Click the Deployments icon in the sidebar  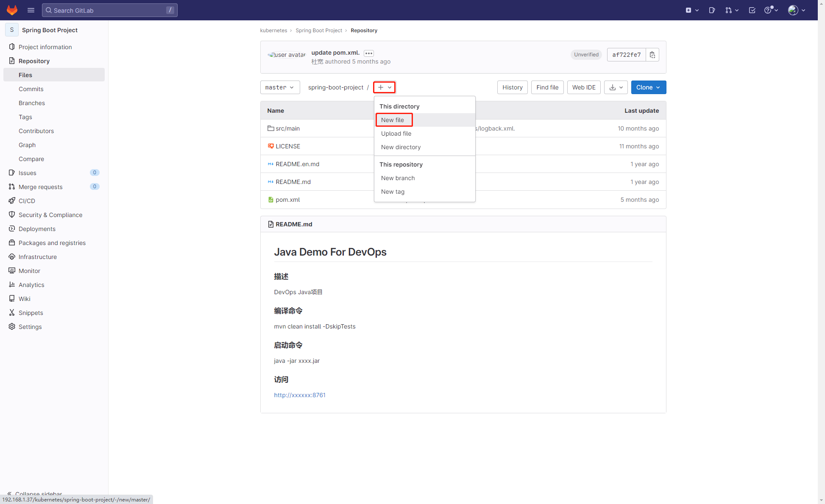[x=12, y=228]
